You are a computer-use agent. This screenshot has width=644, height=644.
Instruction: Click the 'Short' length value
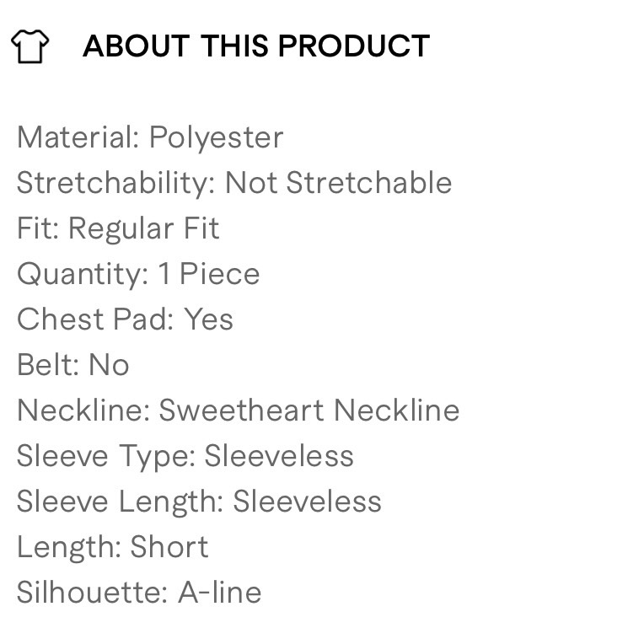click(169, 547)
